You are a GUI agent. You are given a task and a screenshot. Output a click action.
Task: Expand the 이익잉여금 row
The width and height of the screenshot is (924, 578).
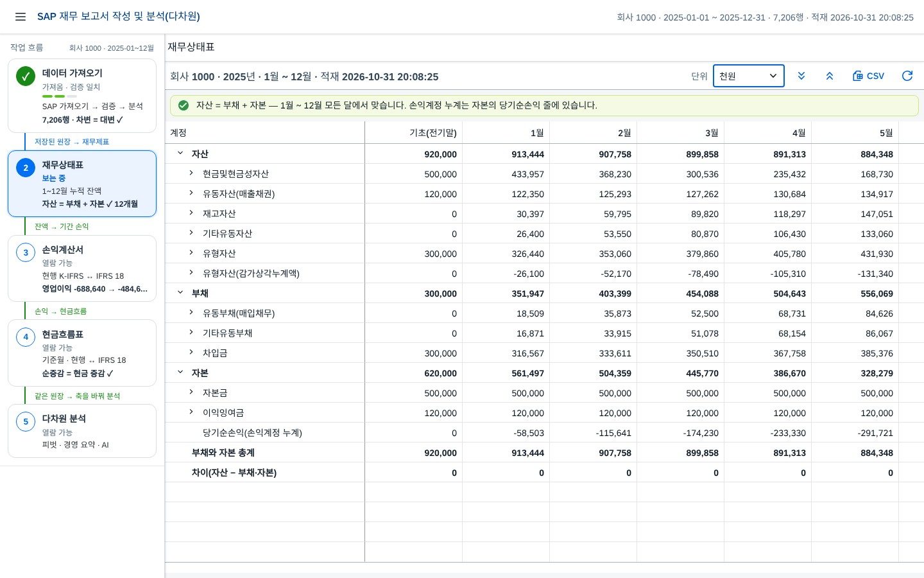click(191, 412)
